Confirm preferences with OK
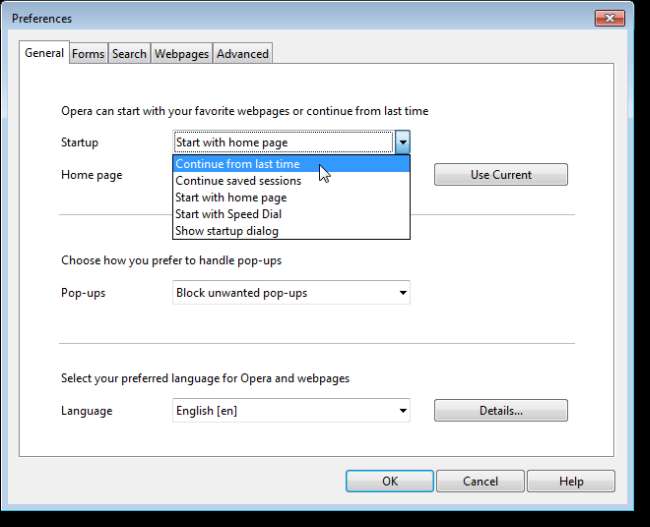The width and height of the screenshot is (650, 527). click(389, 481)
